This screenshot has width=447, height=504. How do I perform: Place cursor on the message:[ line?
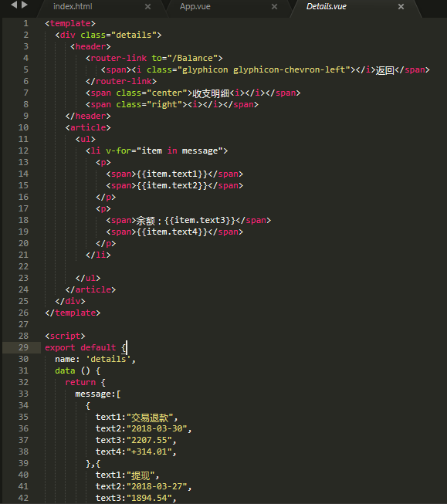click(98, 394)
